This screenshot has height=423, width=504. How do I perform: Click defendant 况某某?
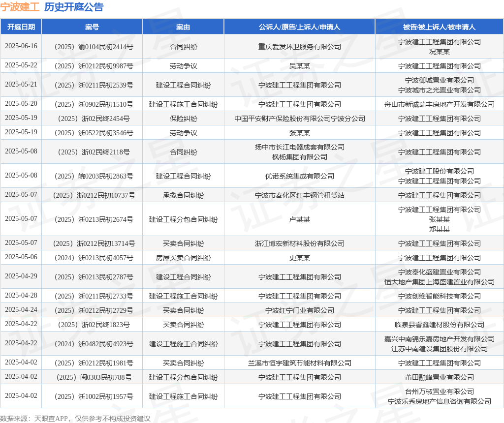[x=440, y=52]
